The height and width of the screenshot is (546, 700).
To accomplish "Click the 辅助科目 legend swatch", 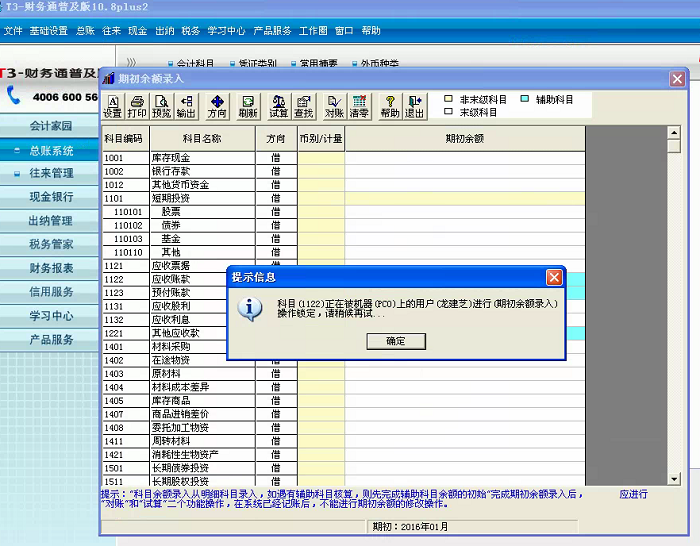I will click(x=525, y=99).
